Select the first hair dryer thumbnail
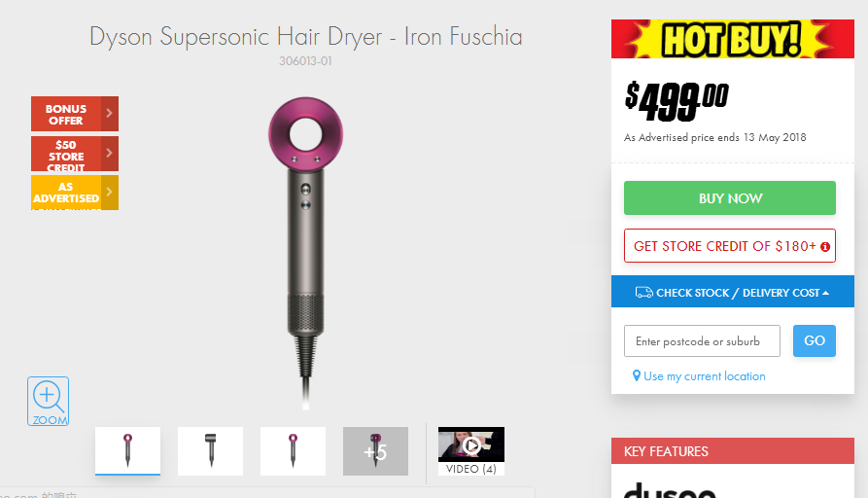This screenshot has width=868, height=498. 128,451
